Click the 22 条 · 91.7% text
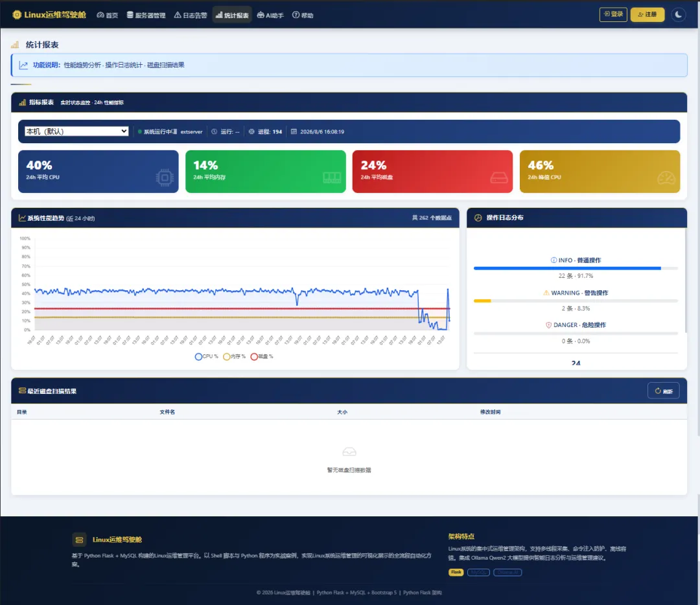The height and width of the screenshot is (605, 700). coord(576,276)
